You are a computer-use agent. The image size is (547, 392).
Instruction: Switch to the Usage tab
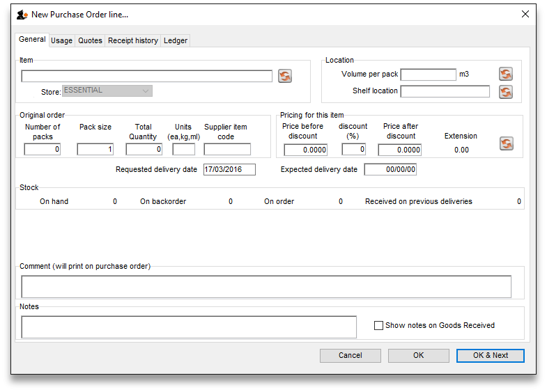[x=61, y=40]
